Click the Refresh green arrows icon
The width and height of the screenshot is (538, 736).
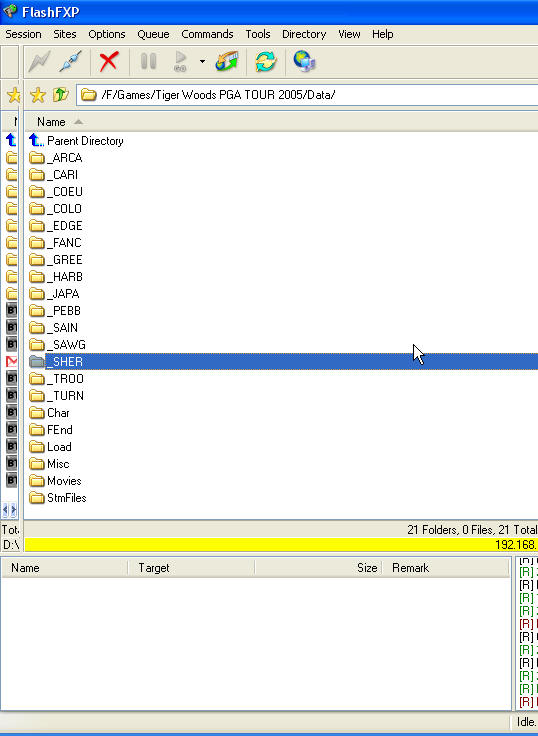[x=266, y=61]
